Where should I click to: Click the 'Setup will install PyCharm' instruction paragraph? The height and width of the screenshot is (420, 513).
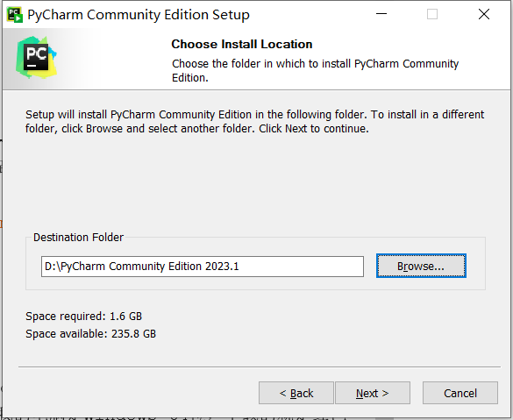click(254, 121)
